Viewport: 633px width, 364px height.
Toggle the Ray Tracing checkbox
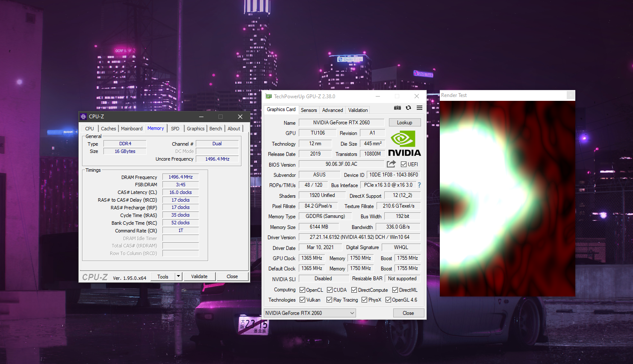pyautogui.click(x=329, y=299)
